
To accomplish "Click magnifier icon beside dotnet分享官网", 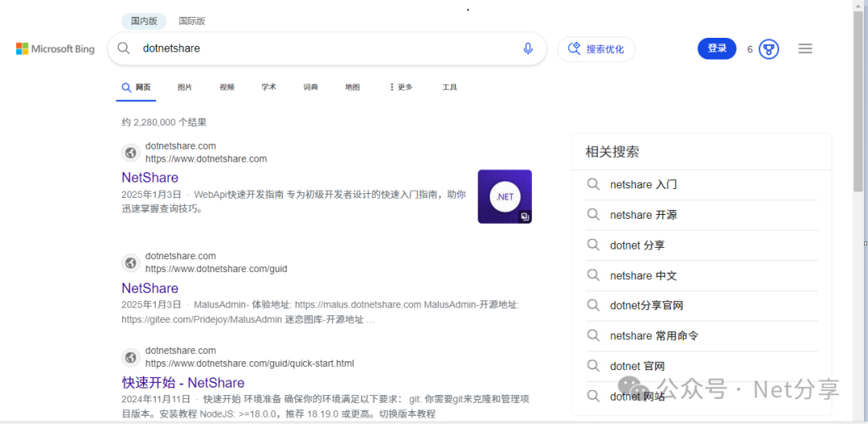I will (x=593, y=305).
